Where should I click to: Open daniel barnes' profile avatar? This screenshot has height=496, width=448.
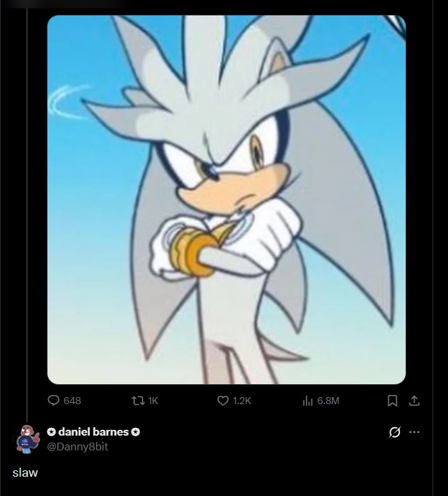28,439
